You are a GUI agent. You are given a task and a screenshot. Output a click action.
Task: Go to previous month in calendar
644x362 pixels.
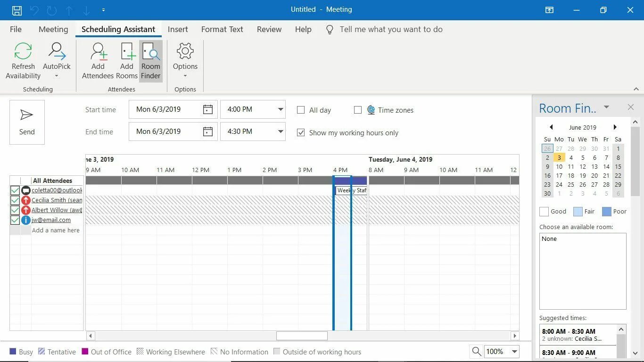tap(551, 127)
